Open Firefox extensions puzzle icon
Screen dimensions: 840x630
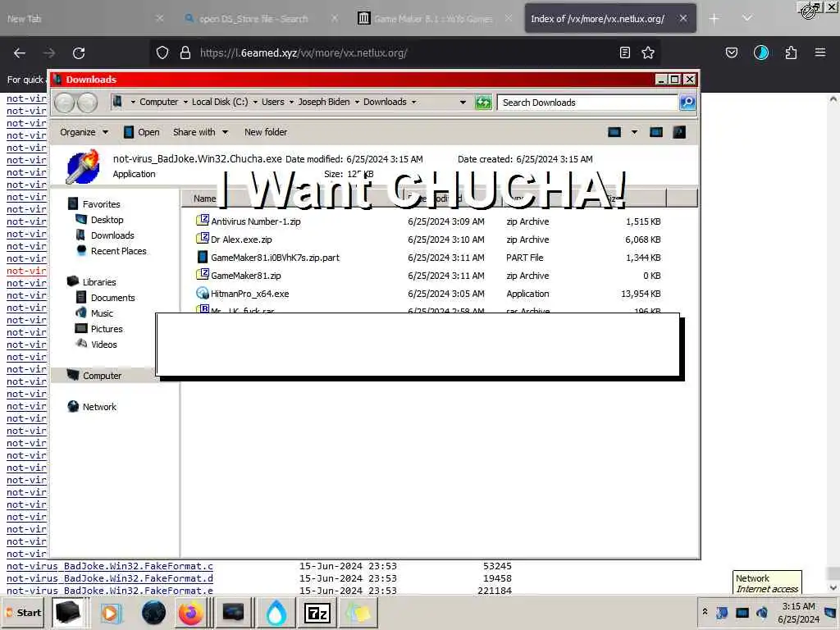coord(791,52)
